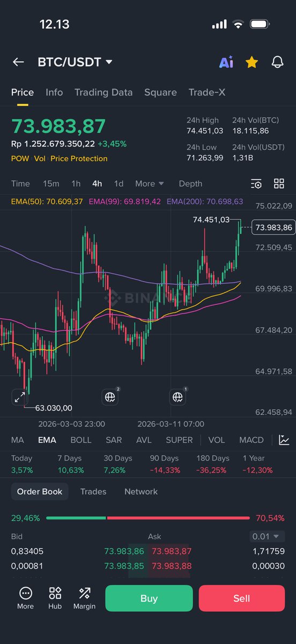Image resolution: width=296 pixels, height=644 pixels.
Task: Tap the Vol tag
Action: point(40,159)
